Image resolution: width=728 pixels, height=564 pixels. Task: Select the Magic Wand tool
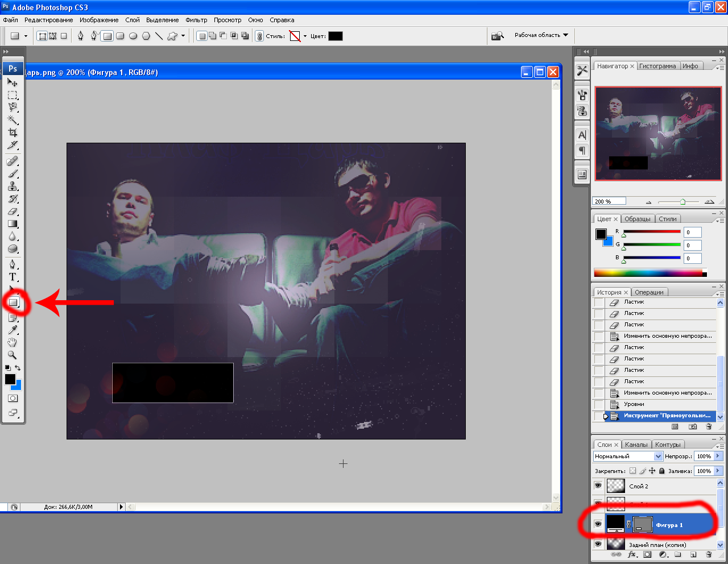click(x=13, y=120)
